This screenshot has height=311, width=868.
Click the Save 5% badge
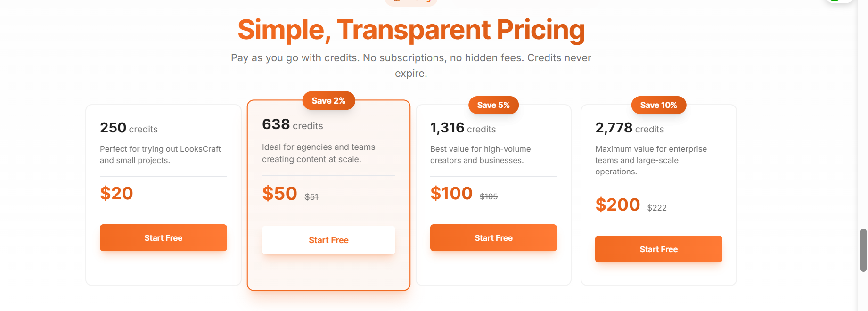[493, 105]
